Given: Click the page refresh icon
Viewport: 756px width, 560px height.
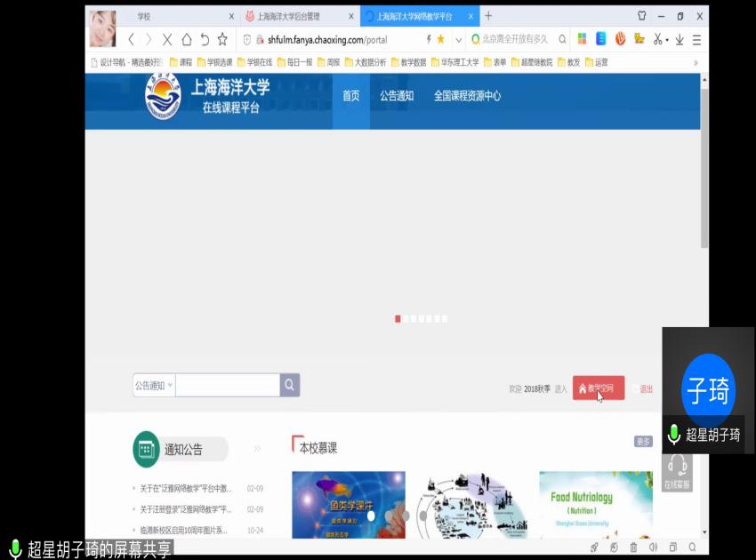Looking at the screenshot, I should (205, 41).
